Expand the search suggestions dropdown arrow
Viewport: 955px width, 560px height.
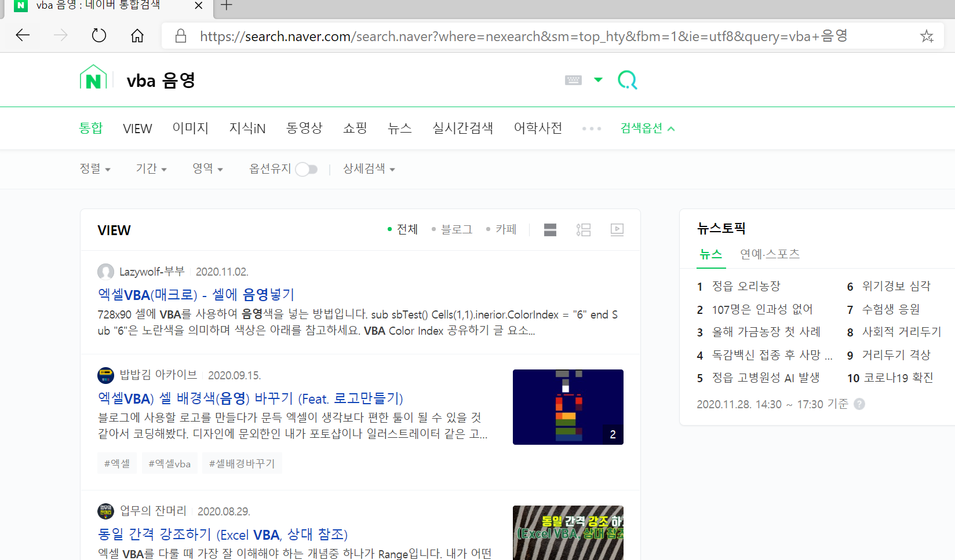(599, 80)
